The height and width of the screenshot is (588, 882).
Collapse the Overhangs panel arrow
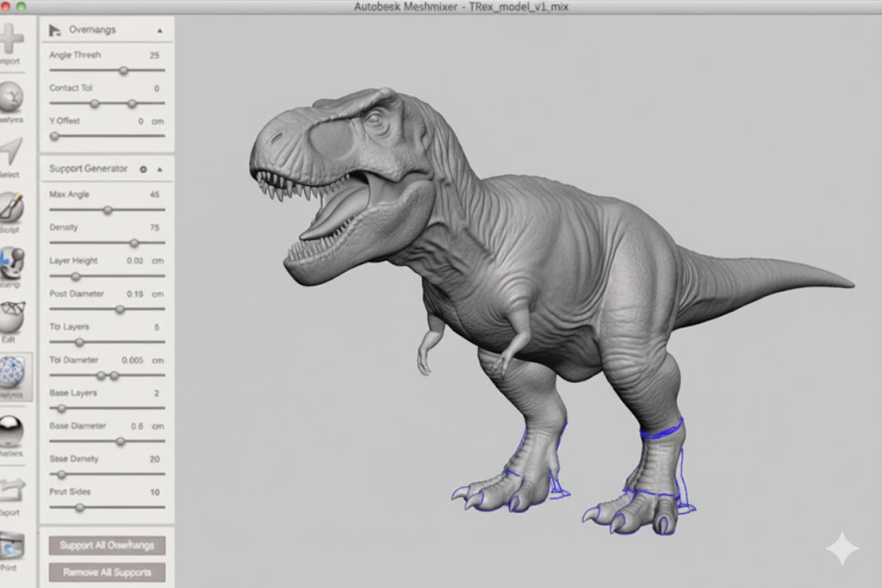[x=159, y=30]
